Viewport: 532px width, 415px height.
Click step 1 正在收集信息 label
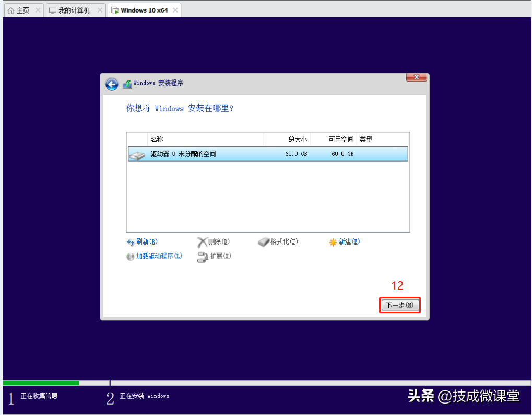[x=39, y=396]
